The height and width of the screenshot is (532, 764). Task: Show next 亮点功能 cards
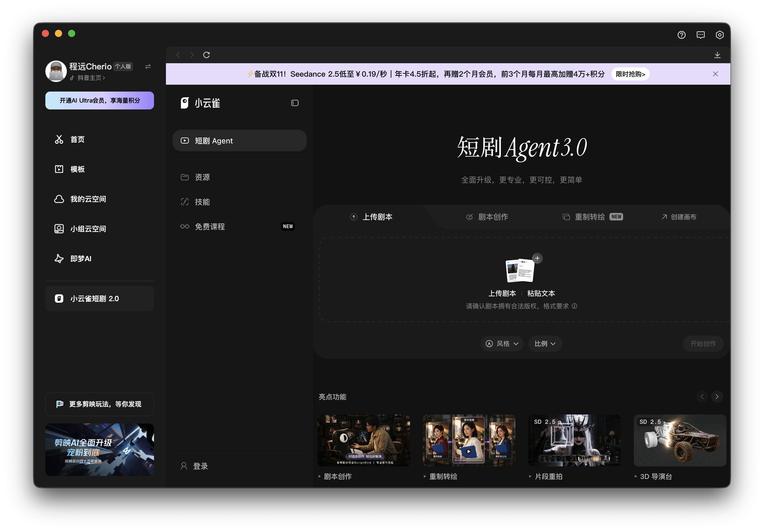[717, 397]
